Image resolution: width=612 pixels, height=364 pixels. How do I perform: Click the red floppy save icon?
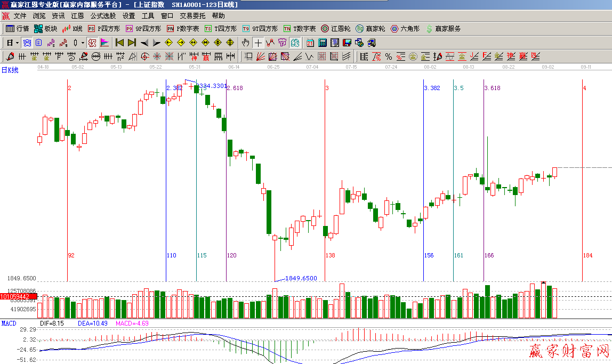(x=347, y=43)
